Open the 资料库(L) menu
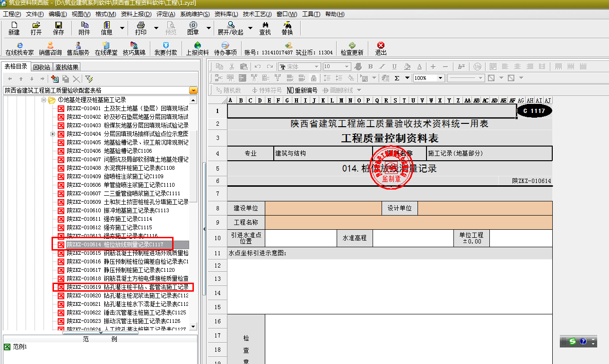Viewport: 609px width, 364px height. pyautogui.click(x=226, y=14)
